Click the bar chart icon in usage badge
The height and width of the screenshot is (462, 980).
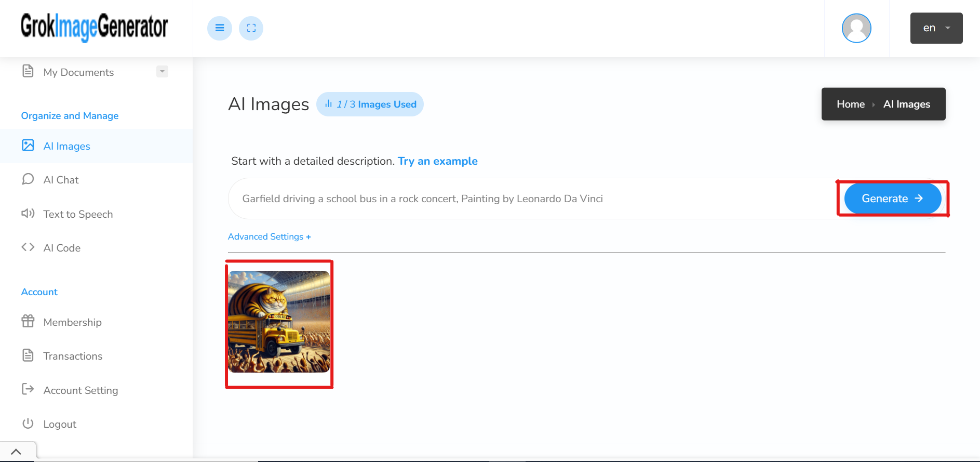(x=328, y=104)
